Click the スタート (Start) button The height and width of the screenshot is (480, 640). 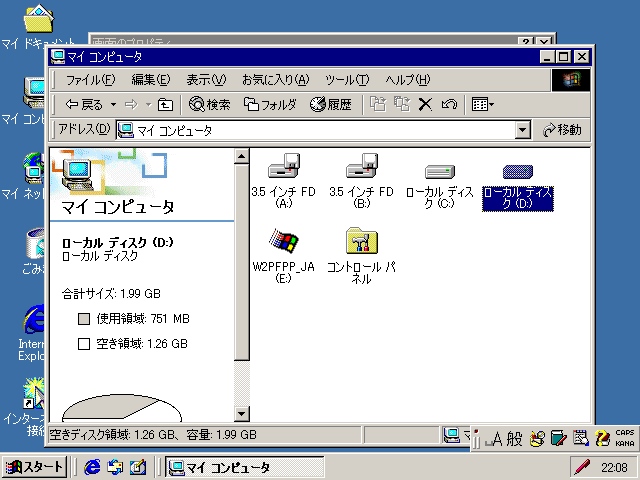point(34,467)
